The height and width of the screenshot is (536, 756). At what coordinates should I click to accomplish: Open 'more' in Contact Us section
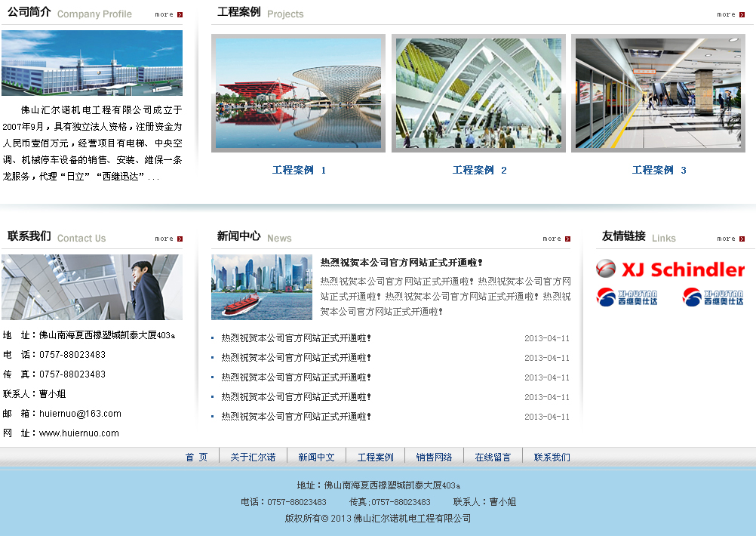(x=169, y=239)
